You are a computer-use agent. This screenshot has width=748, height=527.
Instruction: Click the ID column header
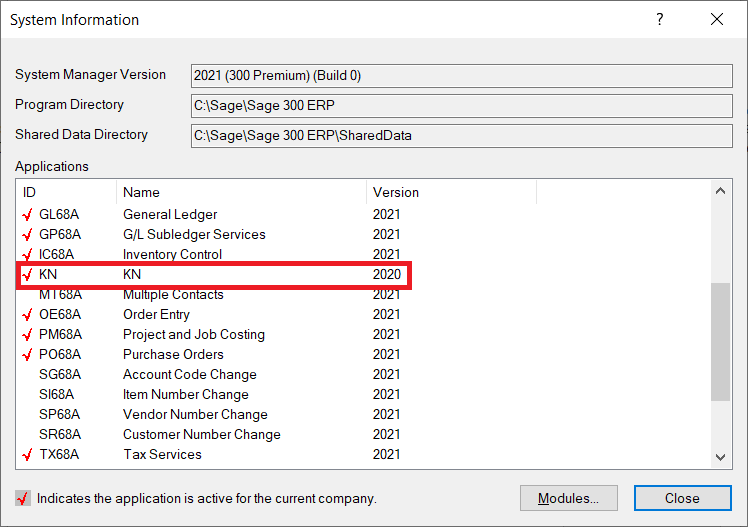(x=66, y=192)
